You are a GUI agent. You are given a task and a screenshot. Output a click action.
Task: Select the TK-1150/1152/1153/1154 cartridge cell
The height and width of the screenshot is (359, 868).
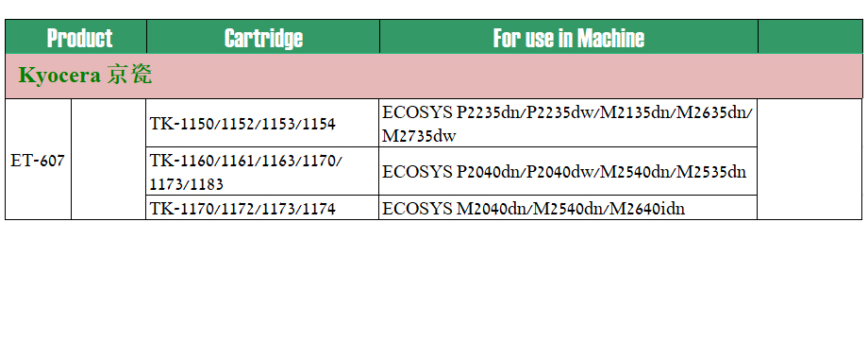pyautogui.click(x=262, y=123)
